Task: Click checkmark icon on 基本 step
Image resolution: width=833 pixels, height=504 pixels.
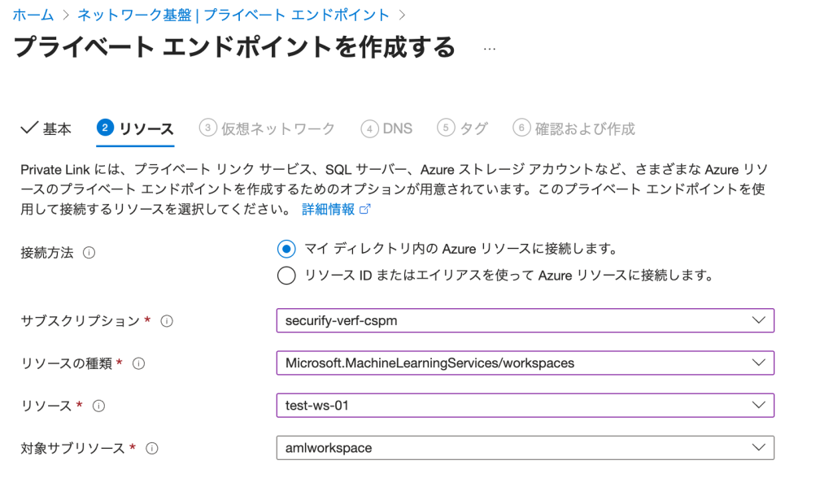Action: [x=28, y=128]
